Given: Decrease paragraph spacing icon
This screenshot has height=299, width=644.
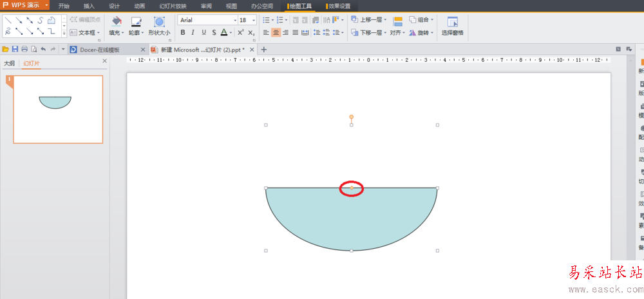Looking at the screenshot, I should coord(327,32).
